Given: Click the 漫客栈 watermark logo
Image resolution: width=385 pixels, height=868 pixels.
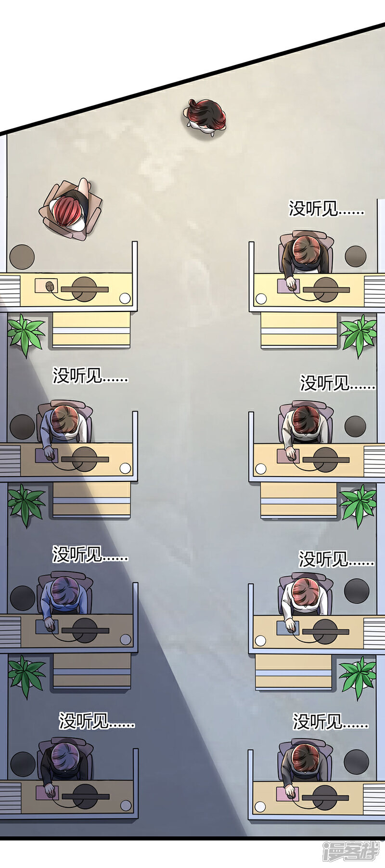Looking at the screenshot, I should [351, 851].
